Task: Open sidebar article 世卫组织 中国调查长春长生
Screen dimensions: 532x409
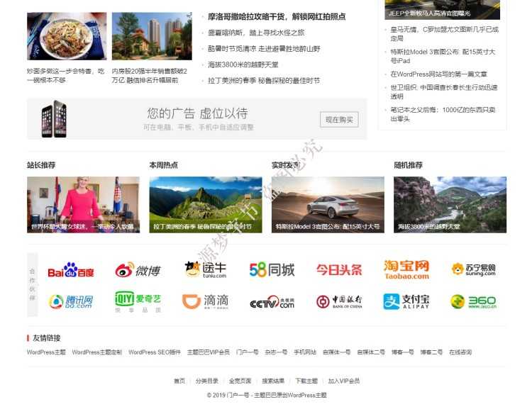Action: (x=444, y=92)
